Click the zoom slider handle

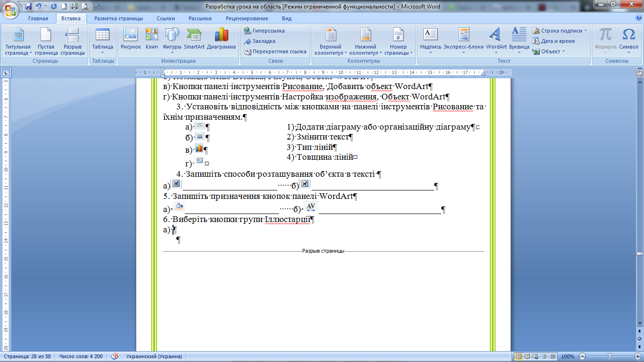(x=610, y=356)
